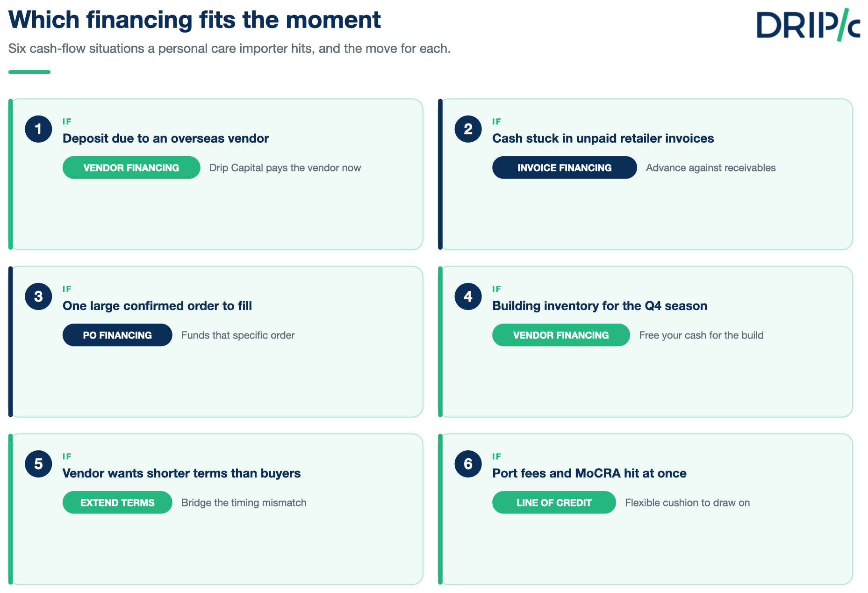Click Vendor Financing pill in Q4 season card
This screenshot has width=868, height=593.
click(x=561, y=335)
